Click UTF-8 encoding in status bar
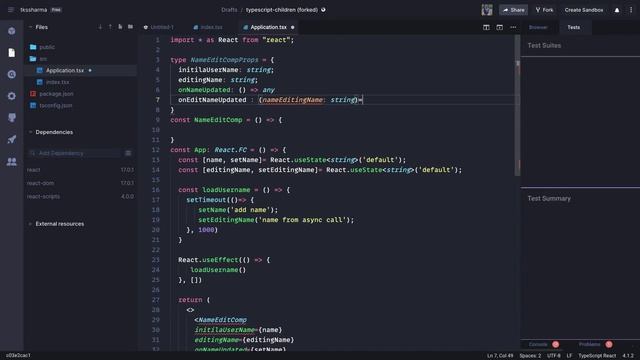The height and width of the screenshot is (360, 640). coord(553,356)
